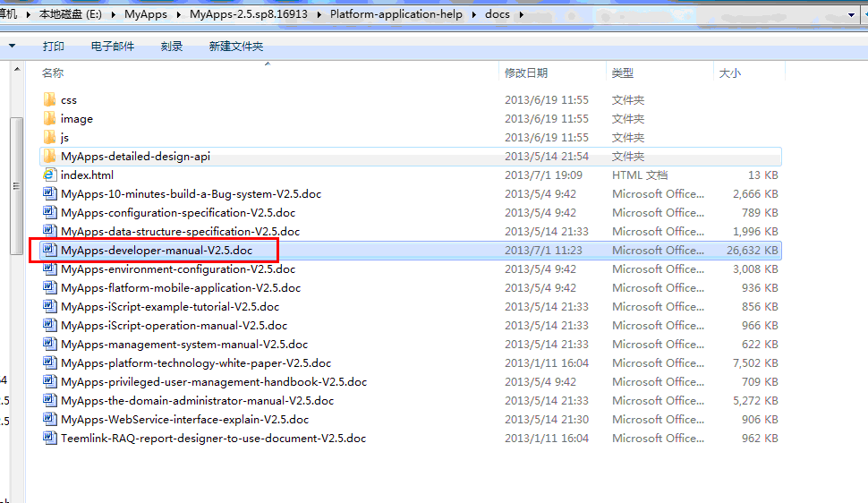The image size is (868, 503).
Task: Click the 7,502 KB size cell
Action: [755, 363]
